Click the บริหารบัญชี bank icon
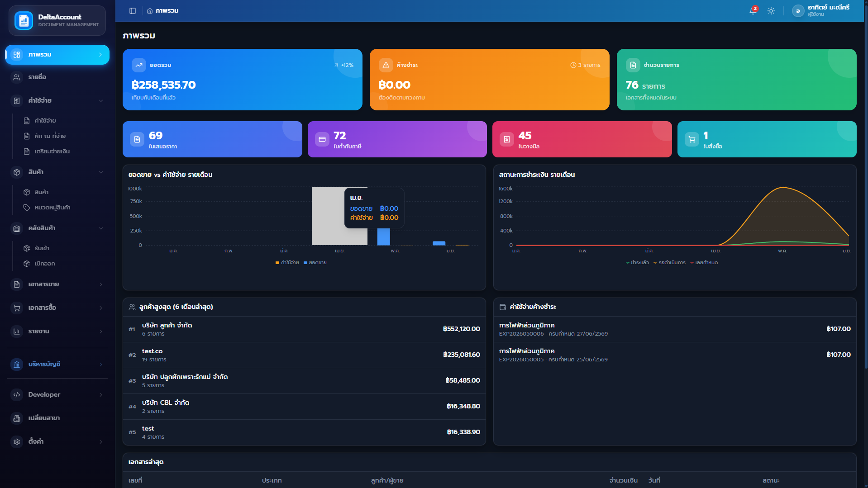868x488 pixels. tap(17, 365)
